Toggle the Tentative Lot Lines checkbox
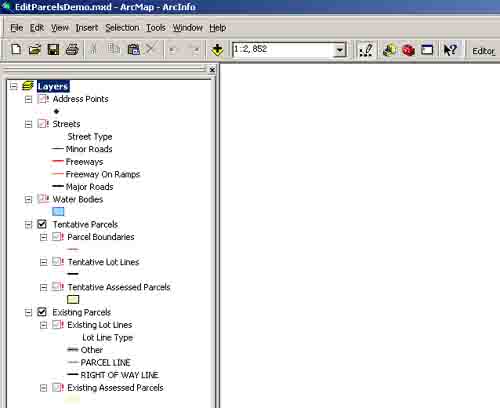 click(x=58, y=262)
